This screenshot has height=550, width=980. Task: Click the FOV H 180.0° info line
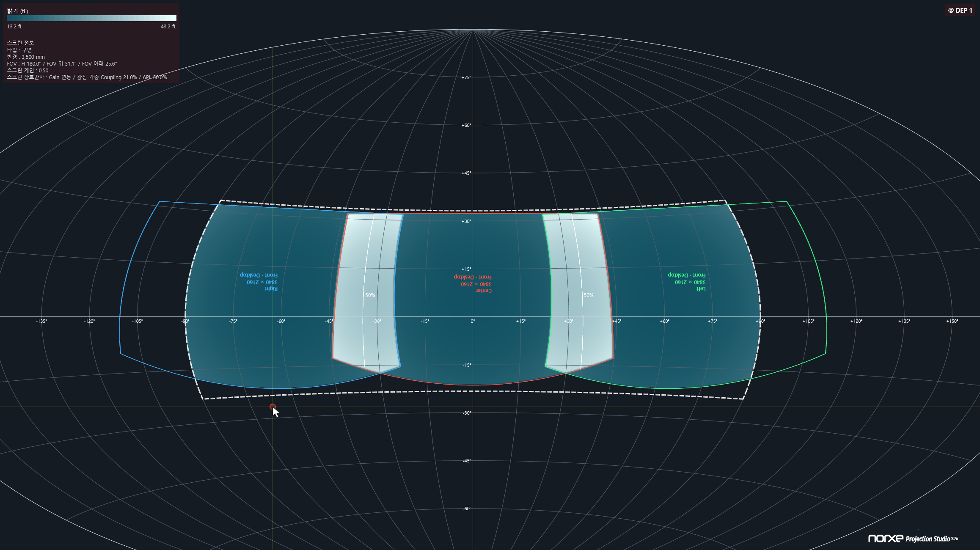(62, 64)
